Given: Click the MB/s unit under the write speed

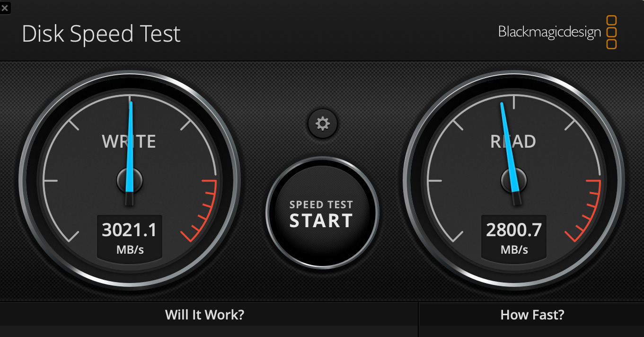Looking at the screenshot, I should click(130, 250).
